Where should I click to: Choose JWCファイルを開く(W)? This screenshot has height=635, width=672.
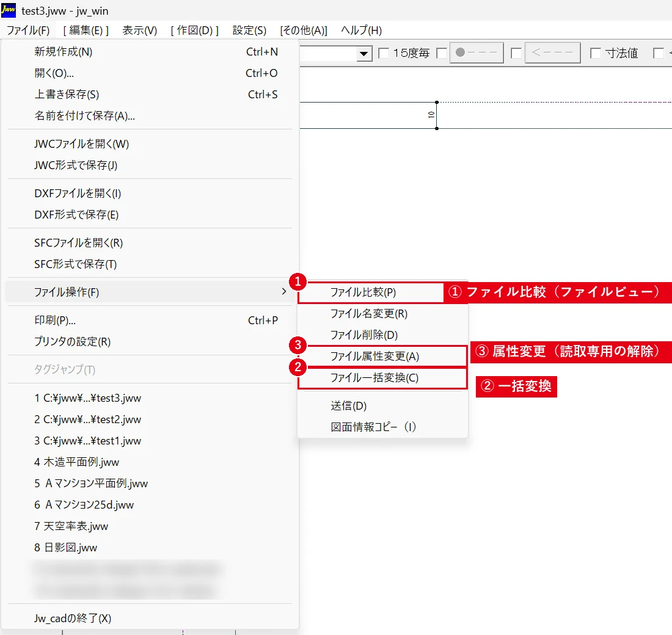click(150, 144)
